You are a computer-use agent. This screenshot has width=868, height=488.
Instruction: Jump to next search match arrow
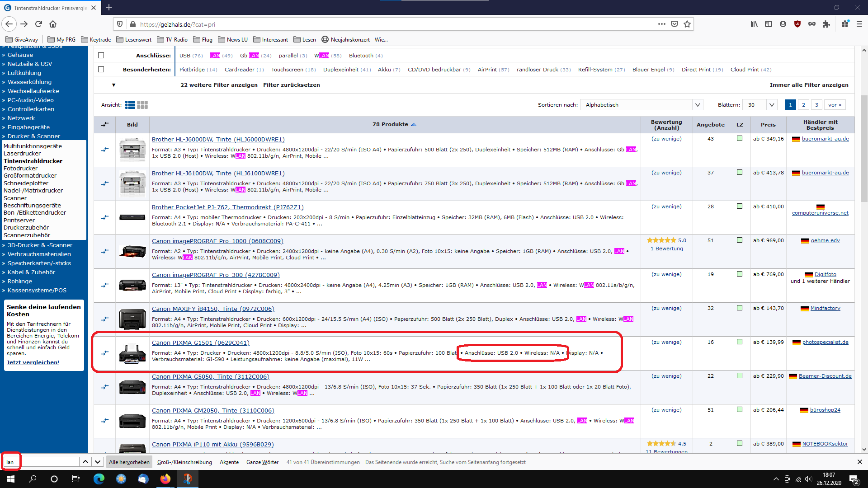[x=97, y=462]
